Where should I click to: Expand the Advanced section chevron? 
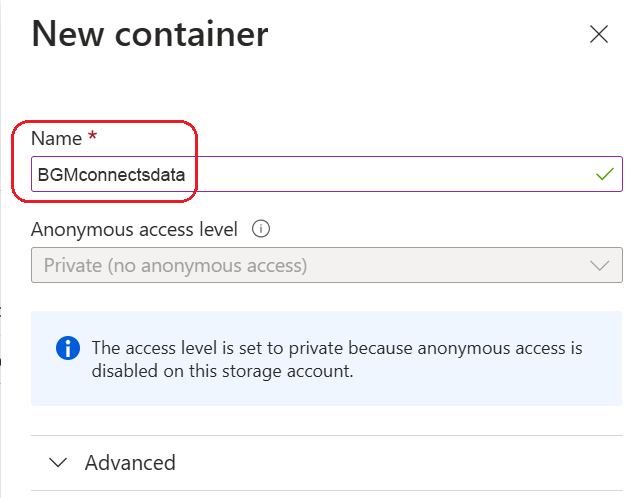[59, 463]
